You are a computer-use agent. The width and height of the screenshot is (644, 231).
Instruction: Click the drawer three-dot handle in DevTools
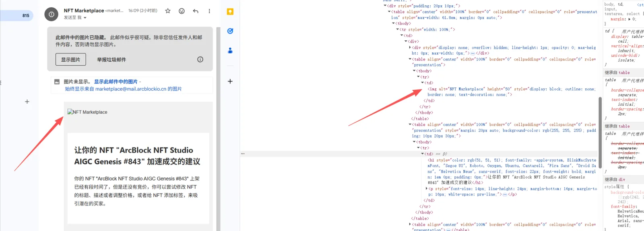tap(243, 154)
